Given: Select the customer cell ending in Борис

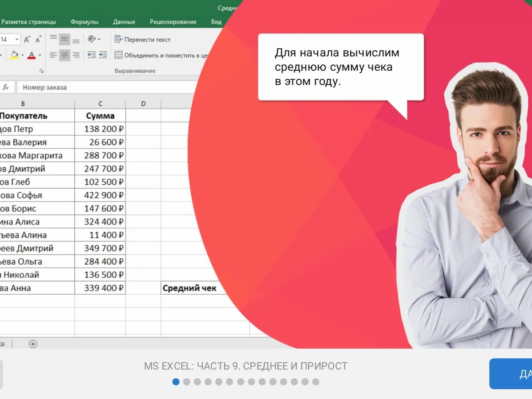Looking at the screenshot, I should tap(37, 208).
